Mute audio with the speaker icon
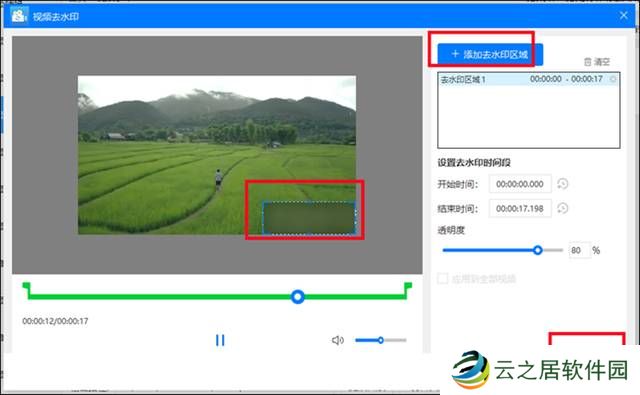 point(337,340)
